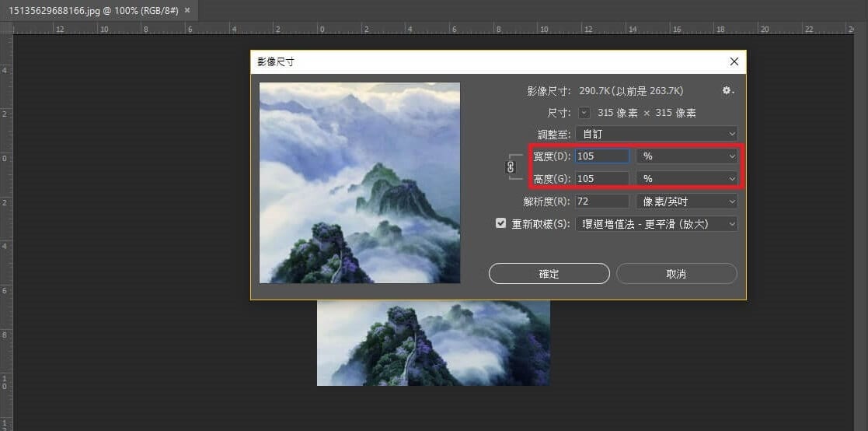Click the mountain preview image in dialog
The image size is (868, 431).
point(360,183)
